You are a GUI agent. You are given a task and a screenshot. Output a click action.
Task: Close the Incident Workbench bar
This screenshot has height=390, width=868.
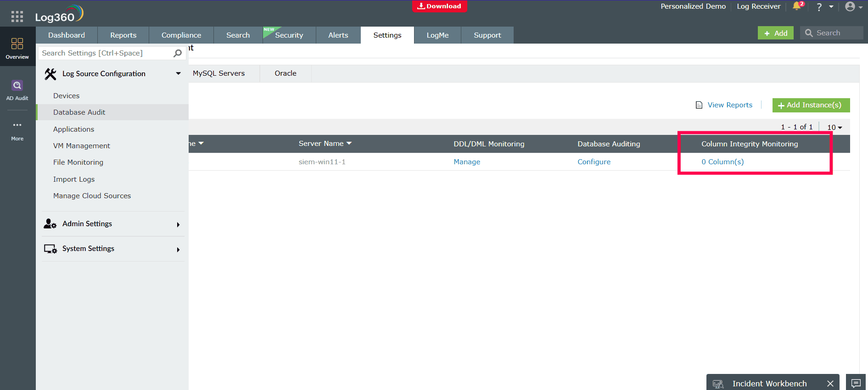tap(830, 384)
